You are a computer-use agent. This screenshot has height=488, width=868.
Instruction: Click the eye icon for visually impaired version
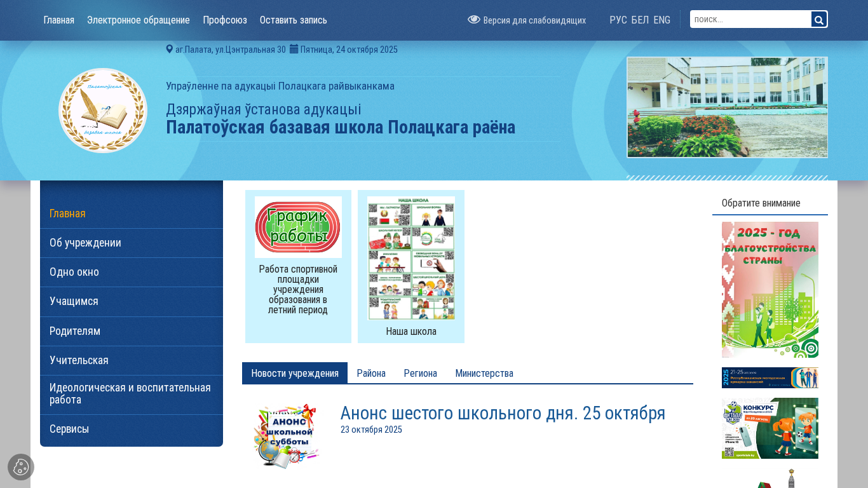[x=474, y=20]
